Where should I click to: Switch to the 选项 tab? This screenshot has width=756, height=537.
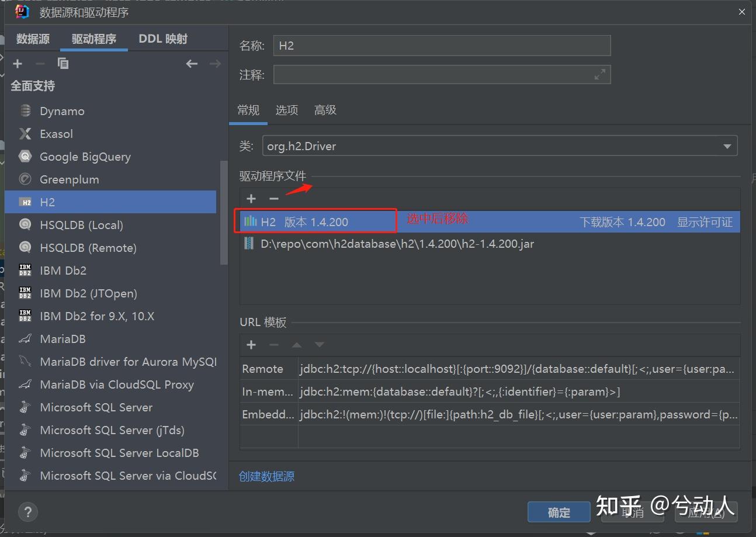[x=286, y=110]
